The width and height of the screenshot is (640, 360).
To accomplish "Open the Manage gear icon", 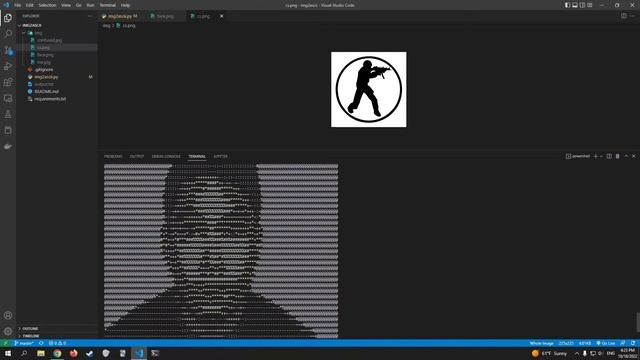I will click(x=8, y=331).
